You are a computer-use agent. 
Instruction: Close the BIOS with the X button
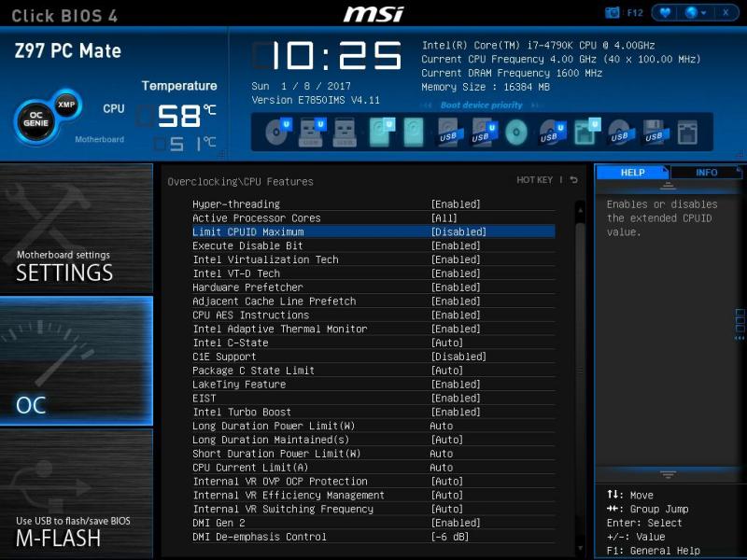coord(726,12)
